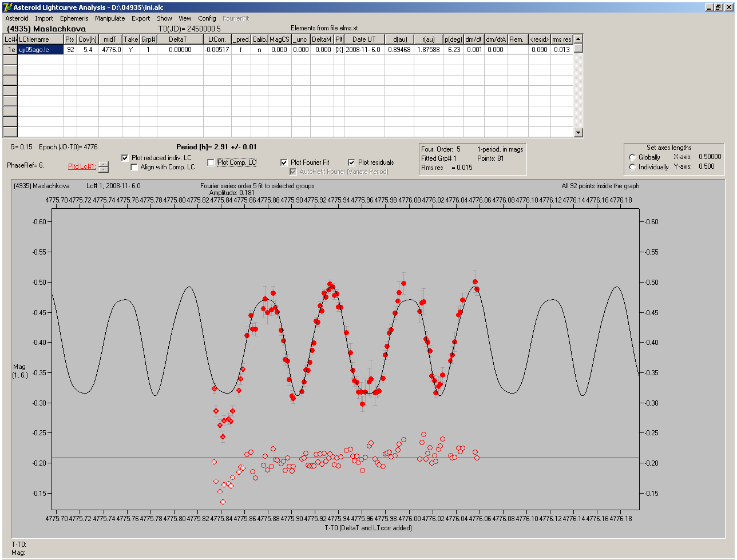Toggle Plot reduced indiv. LC checkbox
Image resolution: width=737 pixels, height=560 pixels.
point(125,157)
